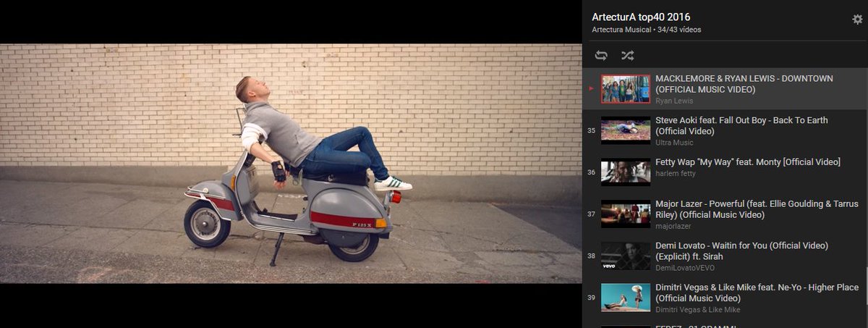
Task: Play Fetty Wap "My Way" video
Action: pos(748,162)
